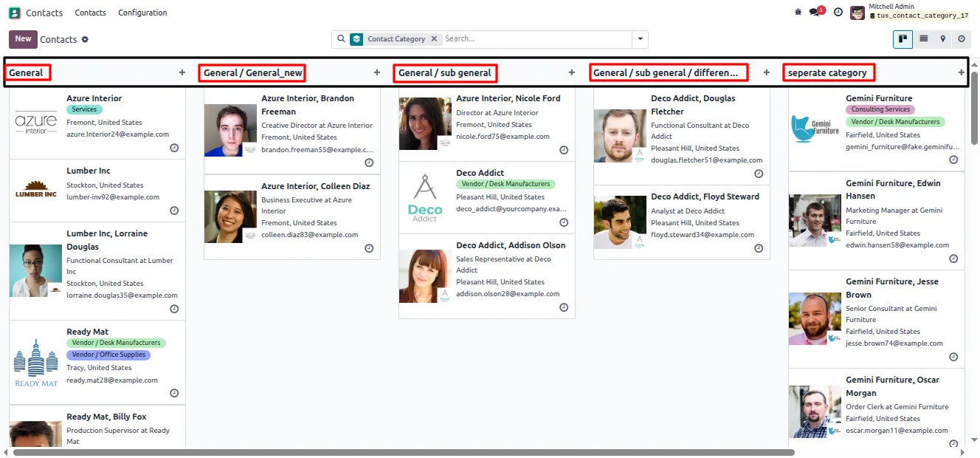Click Douglas Fletcher's profile photo

point(620,136)
